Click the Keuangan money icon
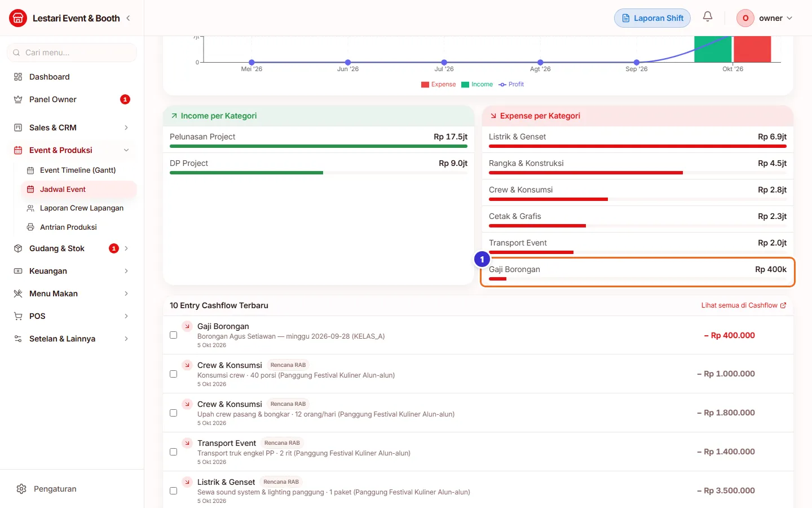This screenshot has width=812, height=508. click(x=18, y=271)
